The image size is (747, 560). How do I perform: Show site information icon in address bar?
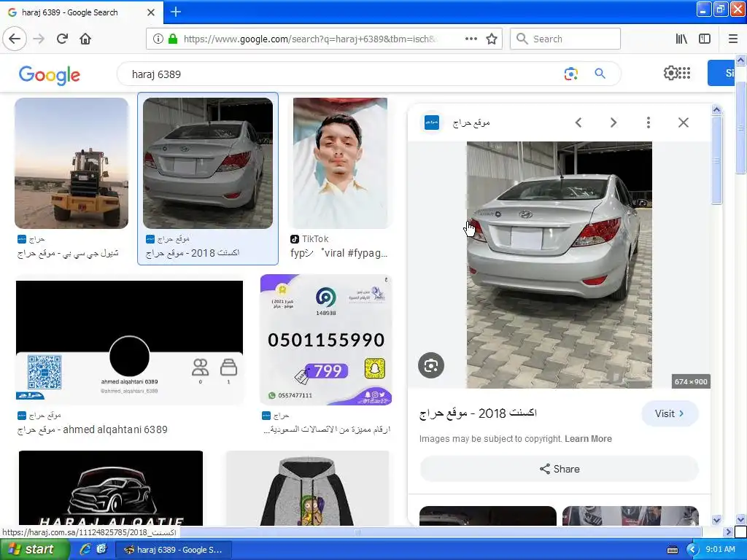point(158,39)
